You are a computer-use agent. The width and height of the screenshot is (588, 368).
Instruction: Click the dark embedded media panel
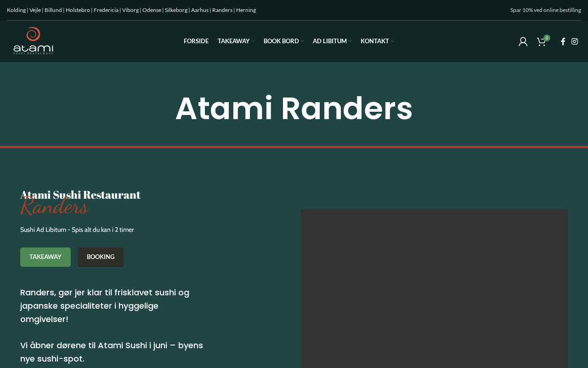coord(434,289)
